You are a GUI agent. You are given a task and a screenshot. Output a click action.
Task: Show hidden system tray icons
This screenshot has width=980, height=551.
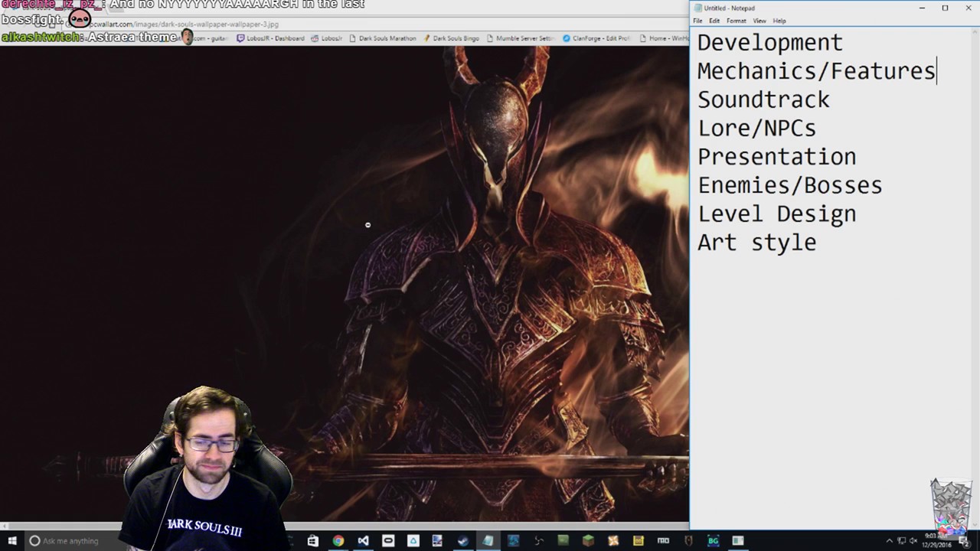pos(889,541)
